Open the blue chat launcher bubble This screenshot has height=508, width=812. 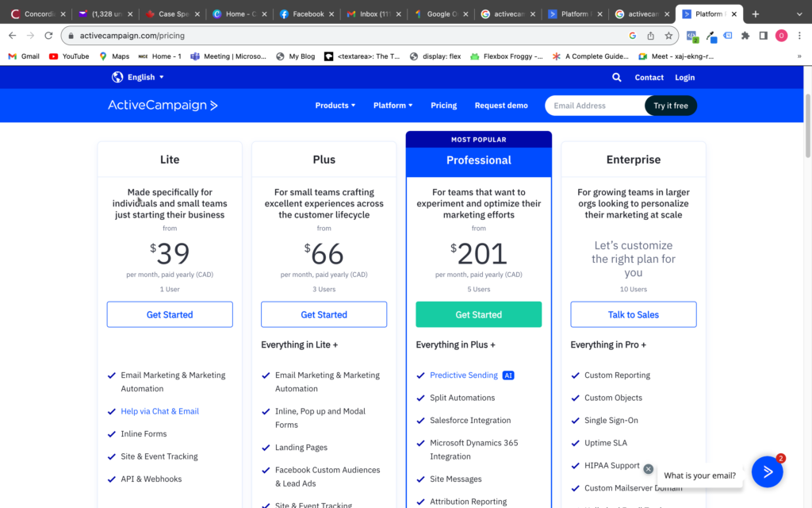click(x=767, y=471)
